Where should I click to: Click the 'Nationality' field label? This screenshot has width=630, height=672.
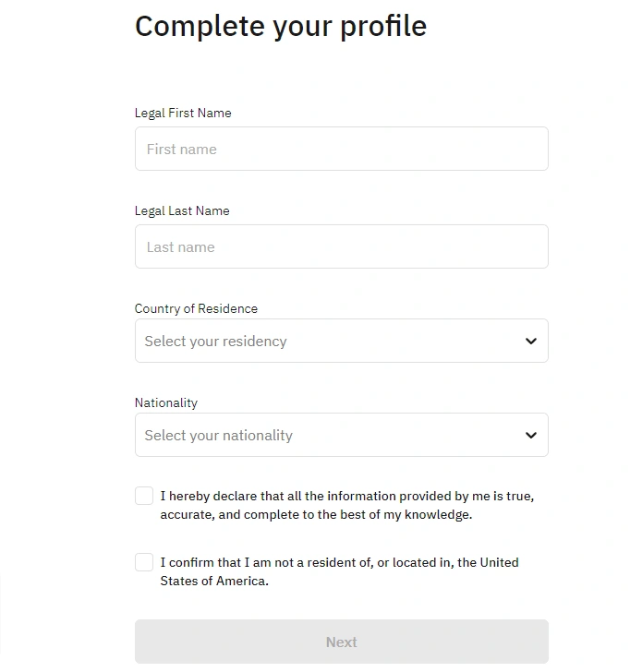[166, 402]
